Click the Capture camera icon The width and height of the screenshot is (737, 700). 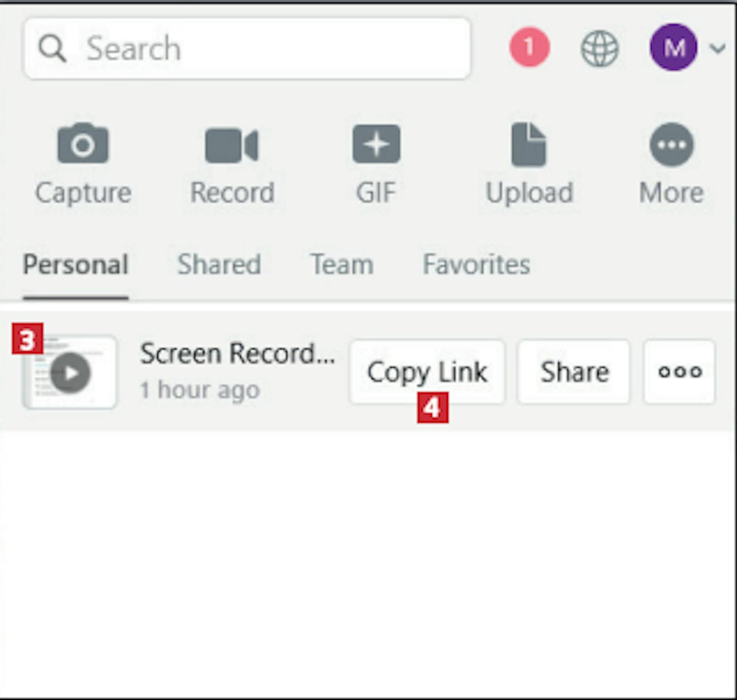coord(83,143)
